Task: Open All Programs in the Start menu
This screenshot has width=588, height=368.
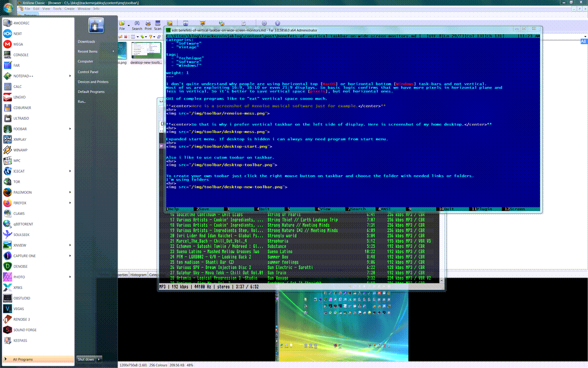Action: tap(38, 359)
